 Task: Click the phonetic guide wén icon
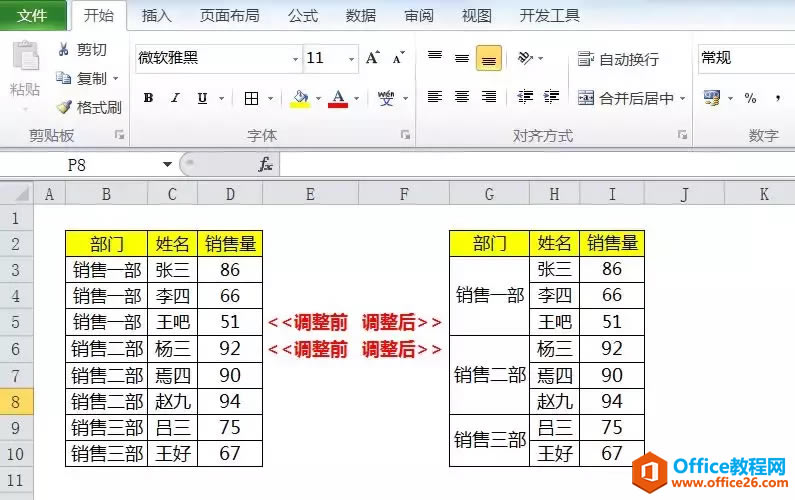[386, 98]
